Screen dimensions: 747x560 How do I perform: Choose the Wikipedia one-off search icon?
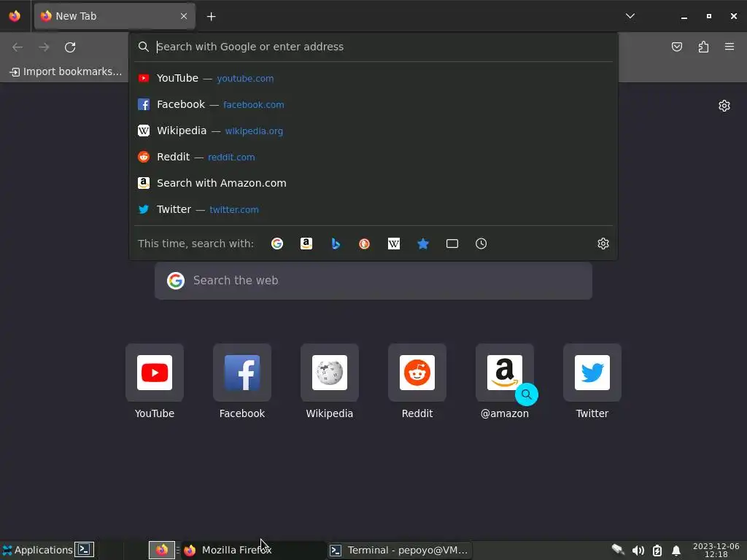point(393,244)
